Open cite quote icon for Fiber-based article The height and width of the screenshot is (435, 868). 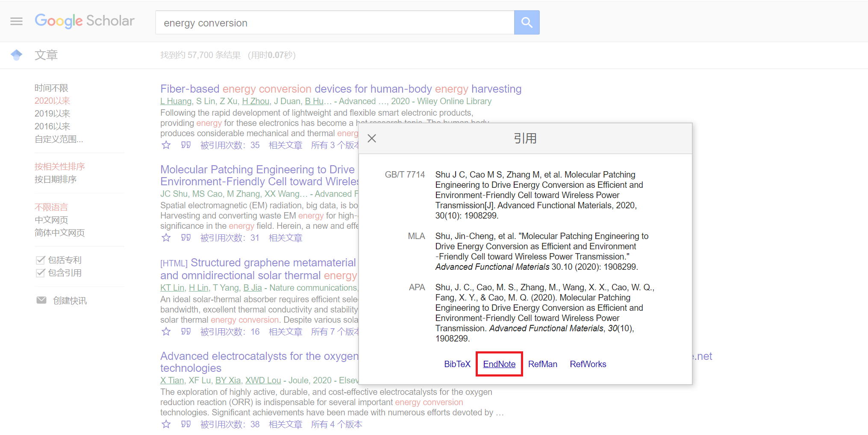tap(186, 145)
